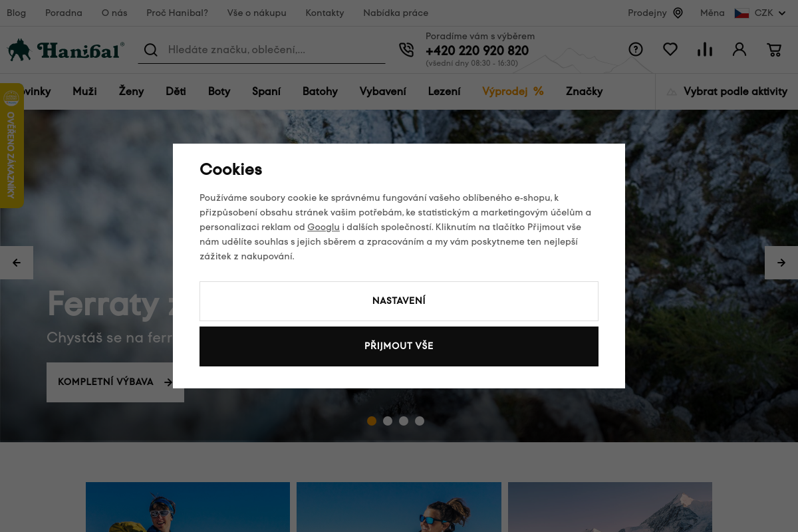The image size is (798, 532).
Task: Go to next slide with right arrow
Action: click(781, 263)
